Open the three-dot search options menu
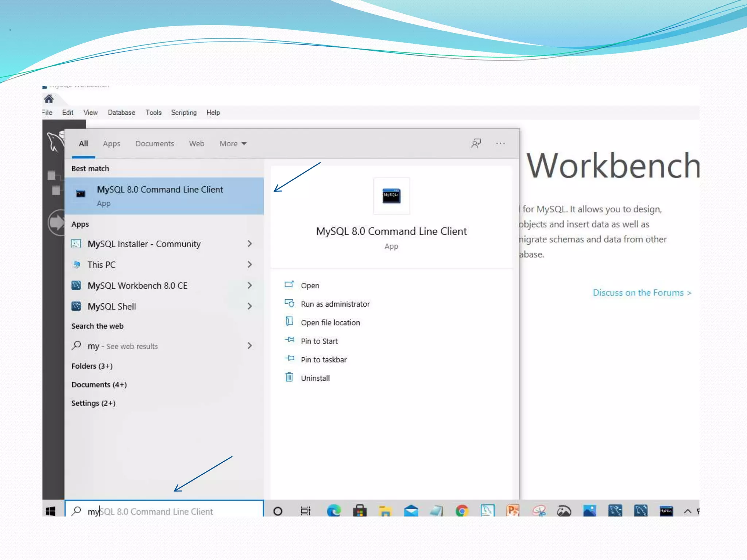The image size is (747, 560). point(500,144)
